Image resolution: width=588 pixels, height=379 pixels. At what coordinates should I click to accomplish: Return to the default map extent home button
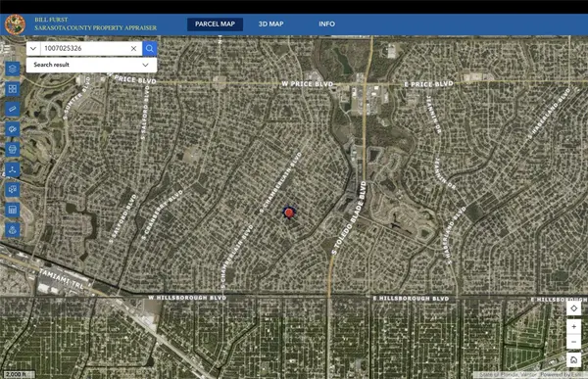573,359
